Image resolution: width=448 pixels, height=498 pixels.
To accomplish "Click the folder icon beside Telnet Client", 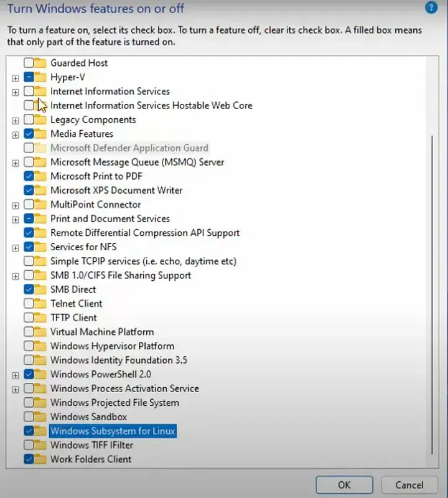I will pos(40,303).
